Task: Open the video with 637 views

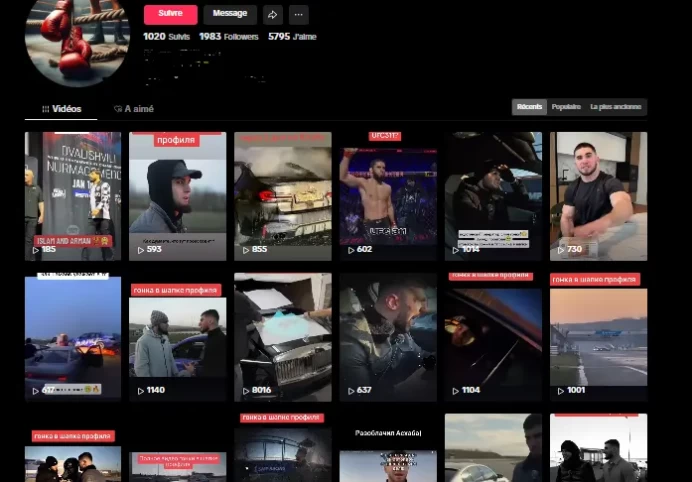Action: coord(388,337)
